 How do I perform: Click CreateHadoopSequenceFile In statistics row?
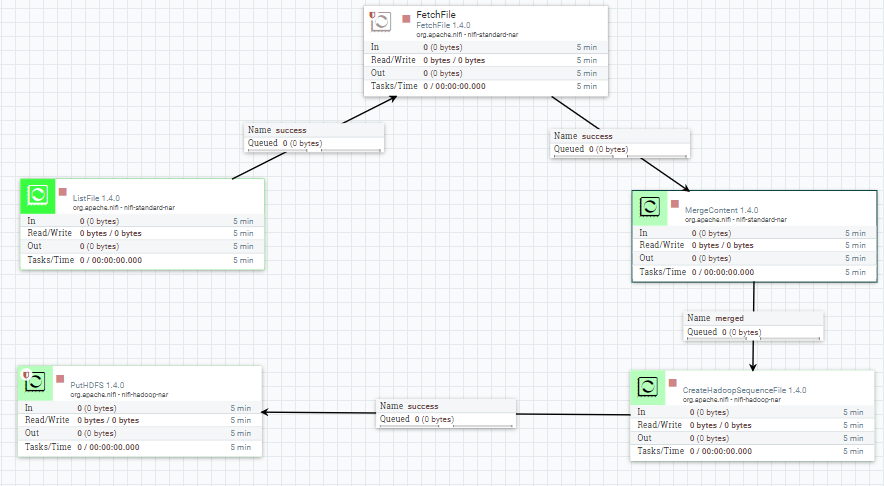(x=752, y=412)
